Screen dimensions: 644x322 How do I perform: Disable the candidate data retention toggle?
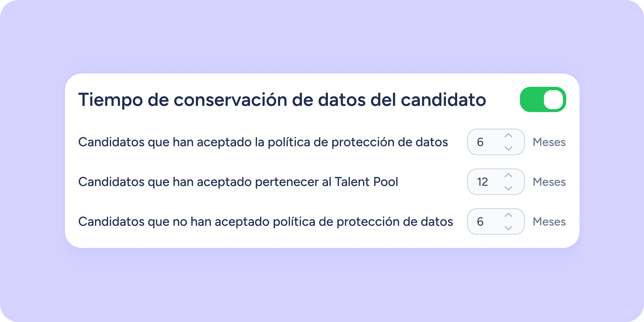tap(543, 99)
